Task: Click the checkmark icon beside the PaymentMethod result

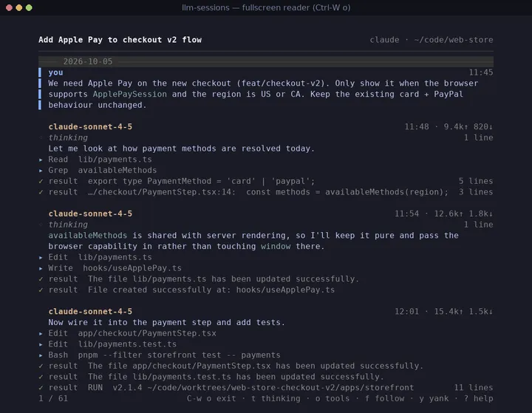Action: pos(41,181)
